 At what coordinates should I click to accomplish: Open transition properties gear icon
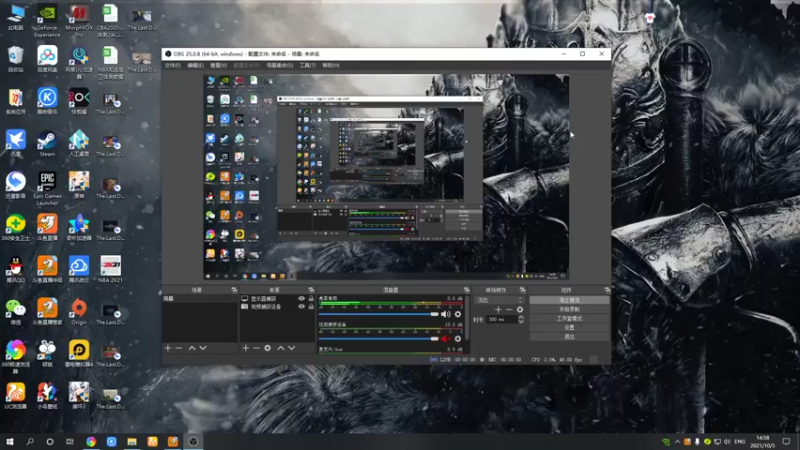pyautogui.click(x=520, y=310)
